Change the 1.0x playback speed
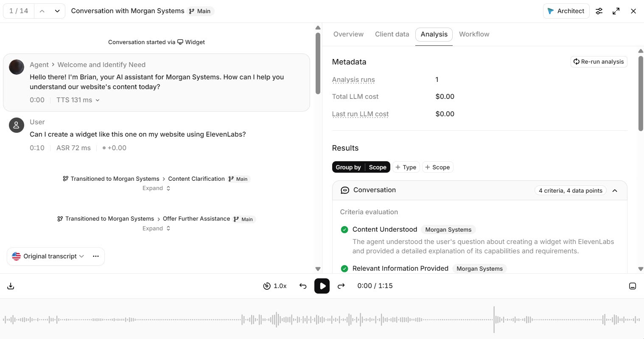Image resolution: width=644 pixels, height=339 pixels. 275,286
